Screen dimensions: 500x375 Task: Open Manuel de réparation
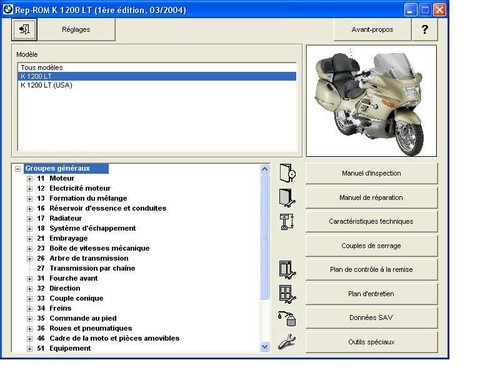coord(371,198)
